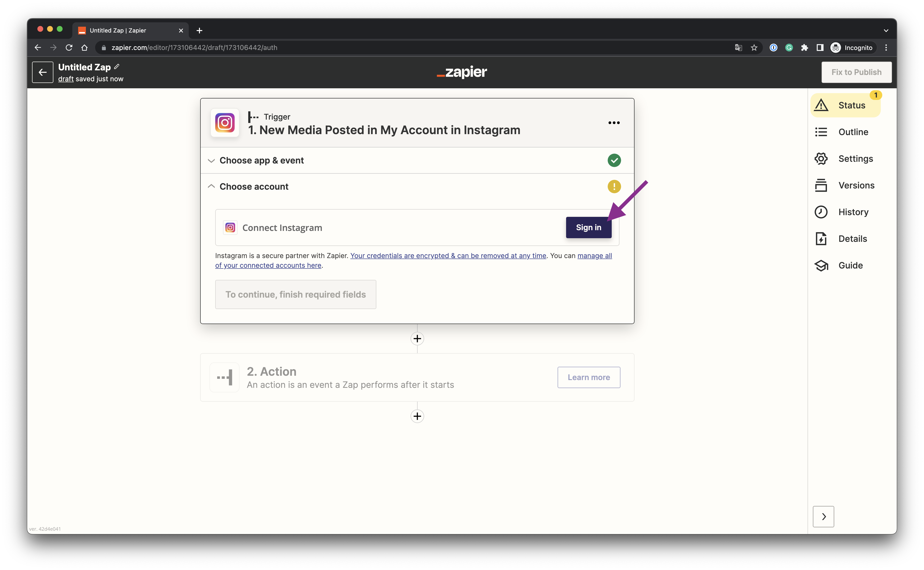This screenshot has width=924, height=570.
Task: Open the draft link under Zap title
Action: (x=66, y=79)
